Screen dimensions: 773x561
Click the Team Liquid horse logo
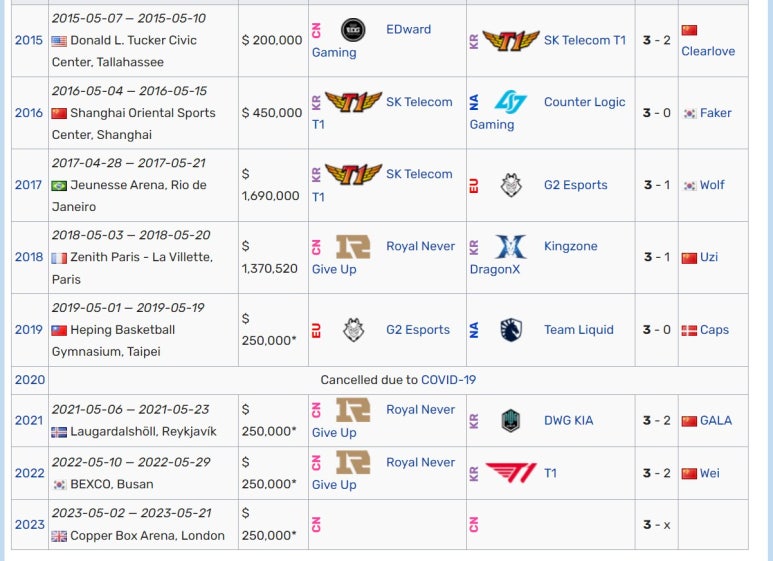pyautogui.click(x=511, y=330)
